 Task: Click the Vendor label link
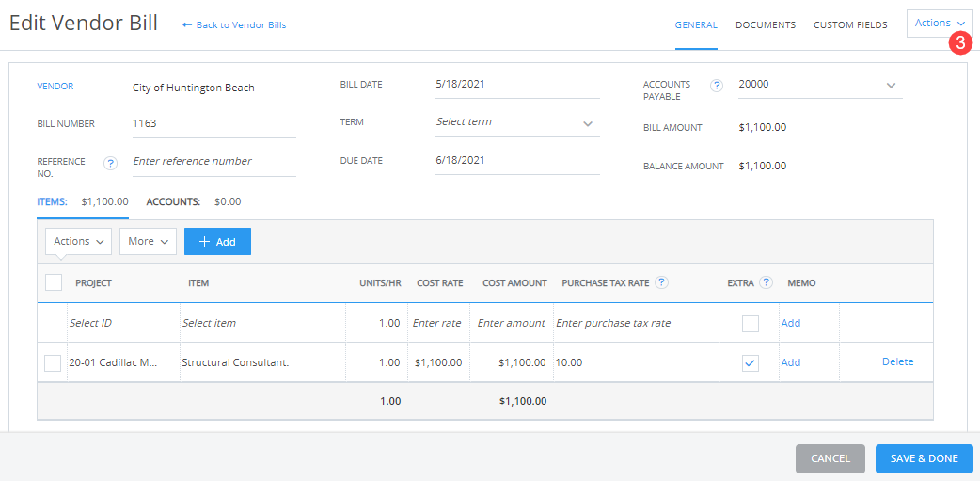coord(55,87)
